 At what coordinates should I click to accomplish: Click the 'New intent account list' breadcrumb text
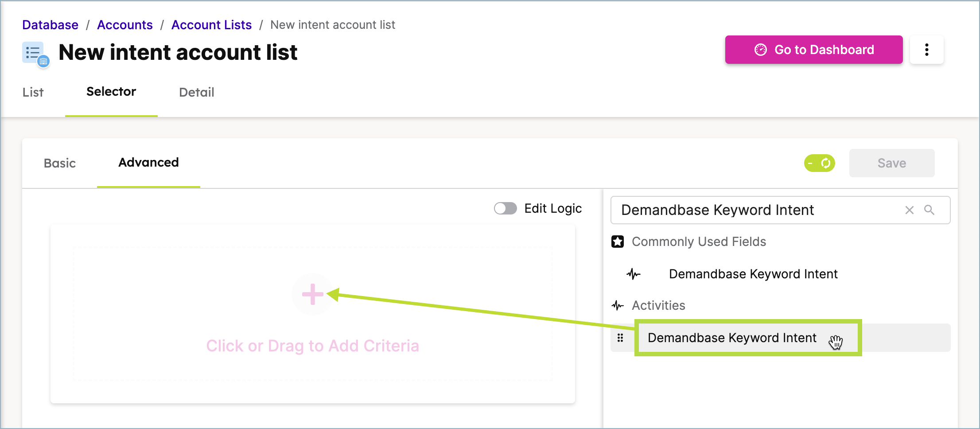[333, 25]
